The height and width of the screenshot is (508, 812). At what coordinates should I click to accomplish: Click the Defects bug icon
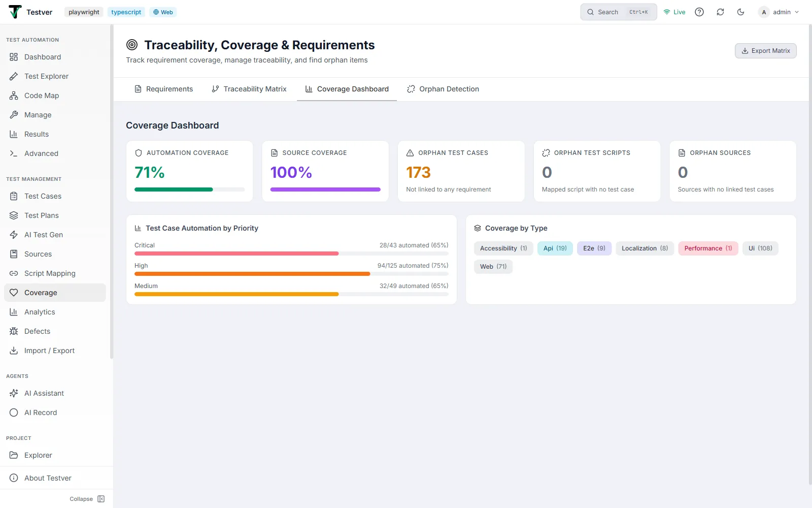[x=14, y=331]
